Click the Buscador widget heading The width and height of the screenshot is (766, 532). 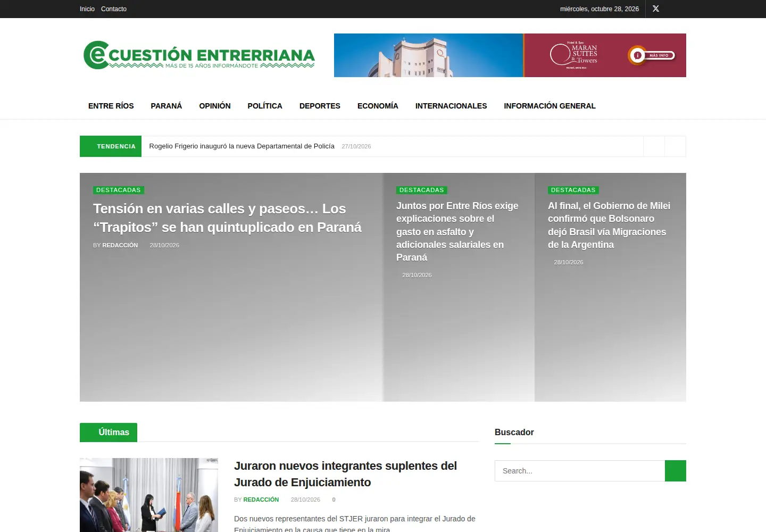pyautogui.click(x=514, y=433)
